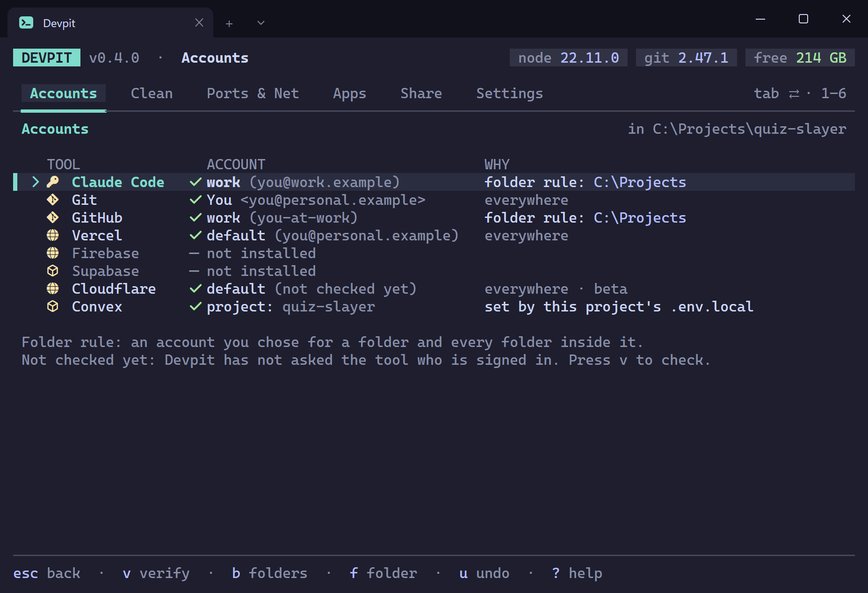This screenshot has height=593, width=868.
Task: Open the Settings tab
Action: point(509,94)
